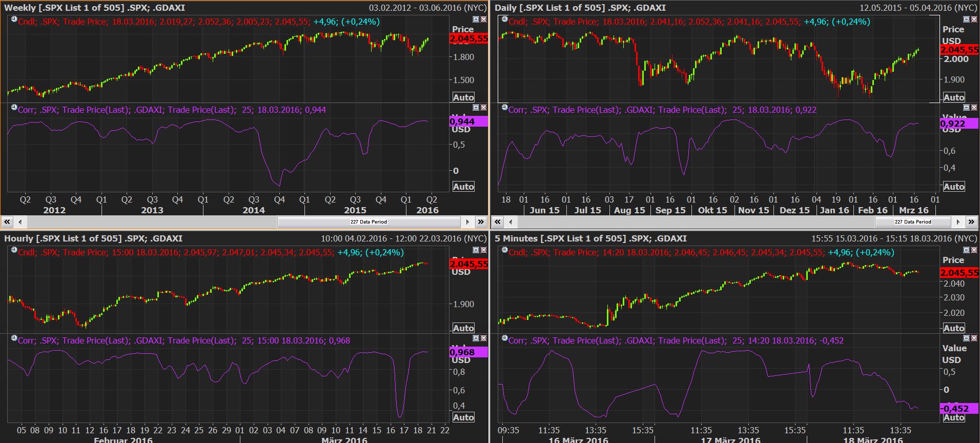Click Auto scale on Hourly price pane
The width and height of the screenshot is (980, 443).
coord(463,328)
